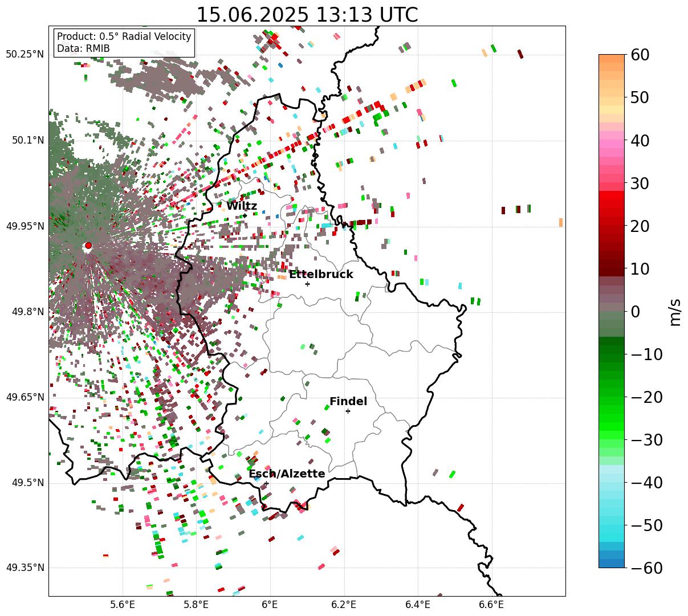Click the red radar site marker

point(88,246)
